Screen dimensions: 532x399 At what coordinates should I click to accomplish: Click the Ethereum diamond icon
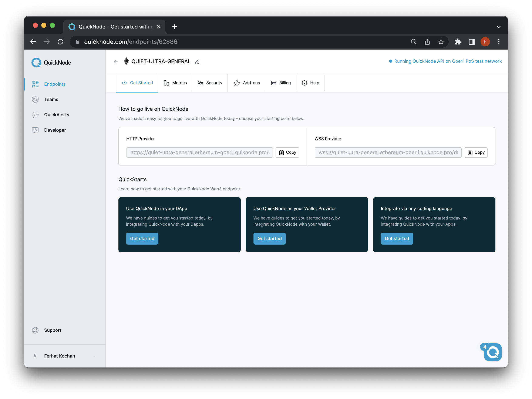coord(126,61)
